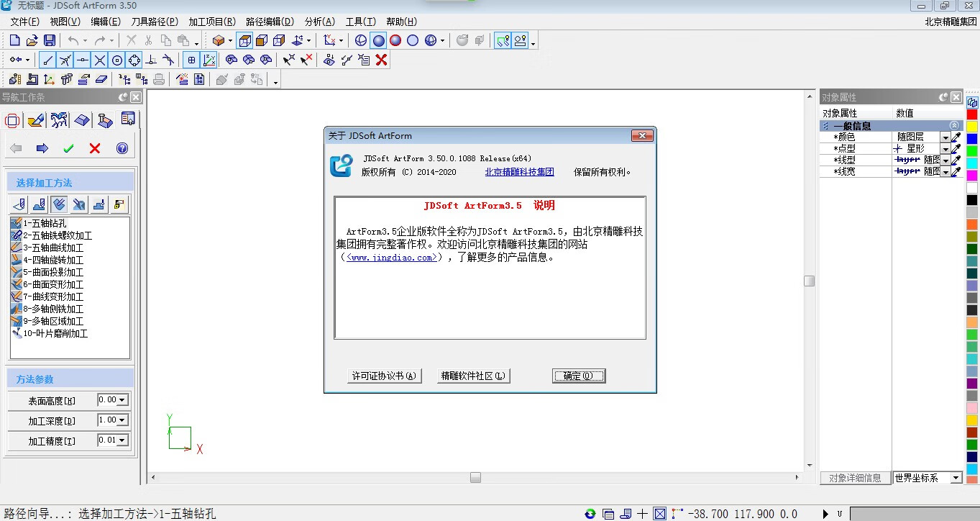
Task: Toggle the XZ coordinate plane snap button
Action: pos(209,60)
